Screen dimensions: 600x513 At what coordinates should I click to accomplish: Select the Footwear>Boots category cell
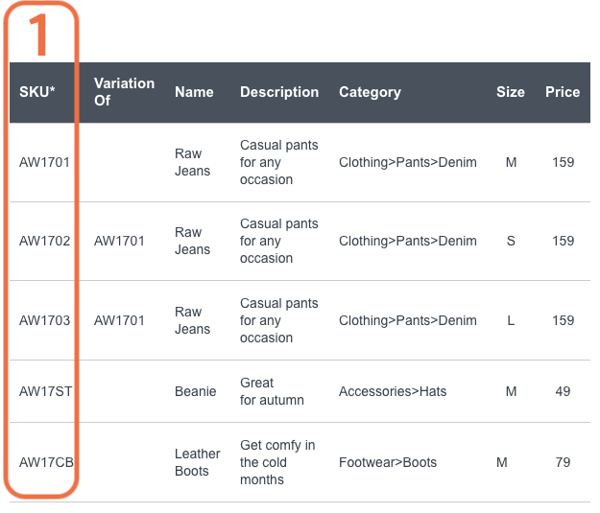(x=388, y=462)
